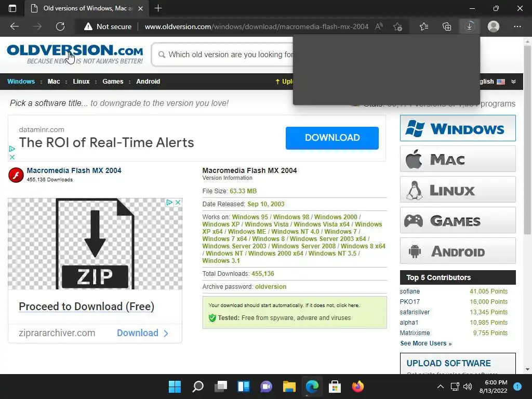Screen dimensions: 532x399
Task: Open Widgets icon on taskbar
Action: (x=244, y=387)
